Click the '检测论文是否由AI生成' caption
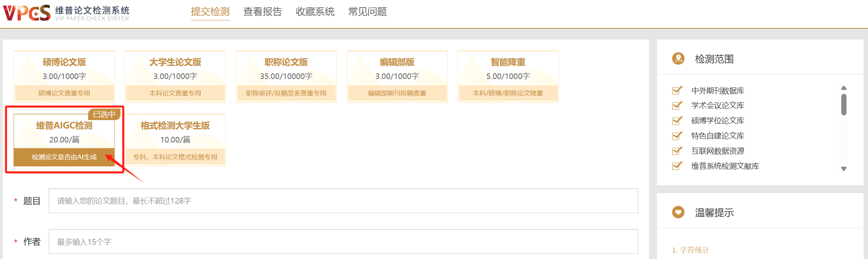Viewport: 868px width, 259px height. click(64, 157)
